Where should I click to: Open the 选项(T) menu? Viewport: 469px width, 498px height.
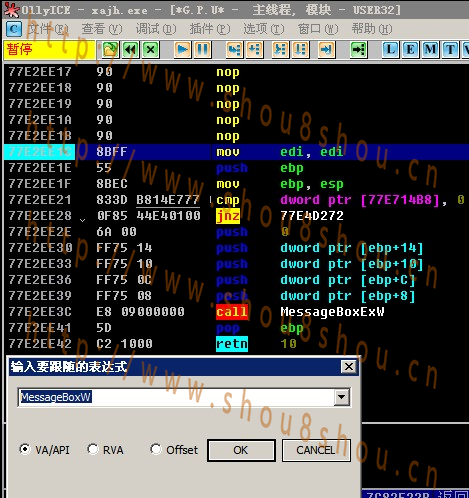tap(264, 29)
